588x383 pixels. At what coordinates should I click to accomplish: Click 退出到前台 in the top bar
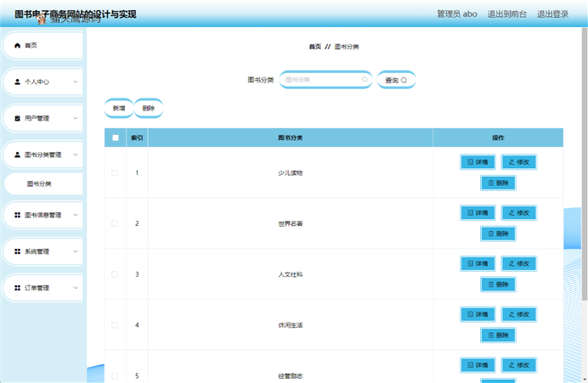[x=507, y=14]
